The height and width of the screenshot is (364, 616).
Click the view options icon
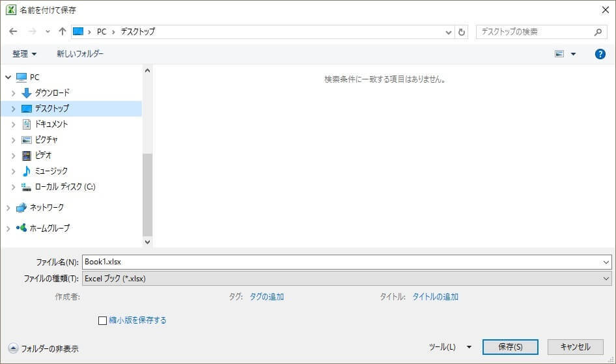click(x=559, y=54)
